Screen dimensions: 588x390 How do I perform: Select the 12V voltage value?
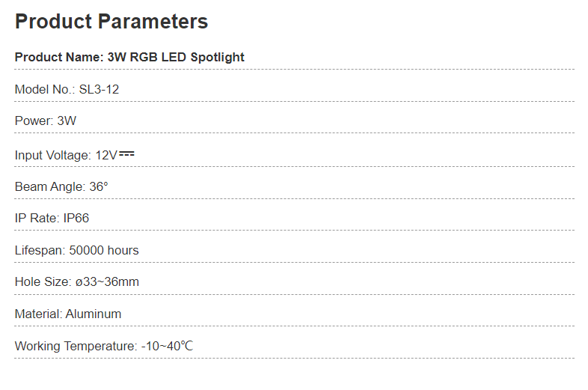pyautogui.click(x=105, y=155)
